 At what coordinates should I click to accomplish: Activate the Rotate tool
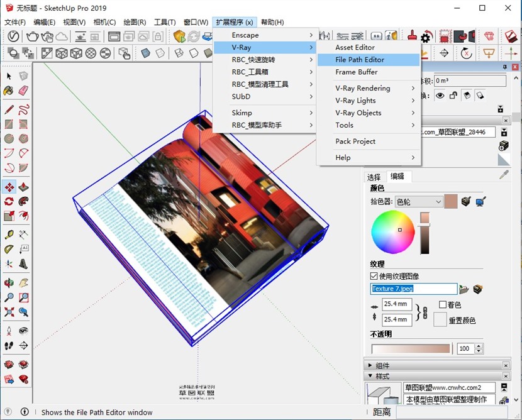point(9,201)
